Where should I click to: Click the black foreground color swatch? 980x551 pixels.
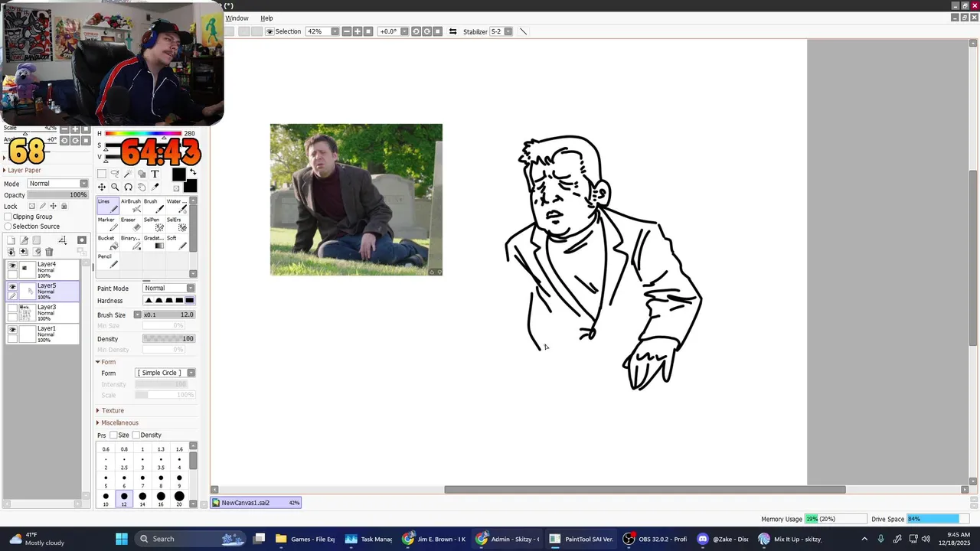[178, 174]
